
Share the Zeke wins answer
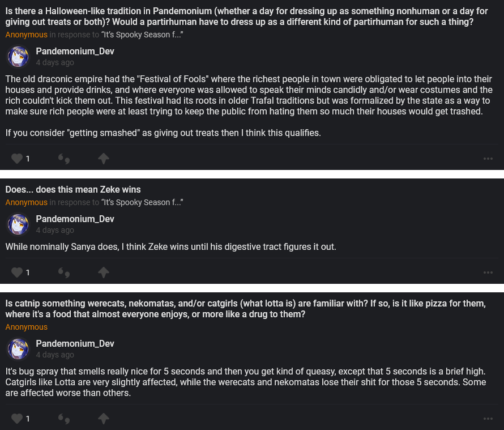[x=103, y=273]
